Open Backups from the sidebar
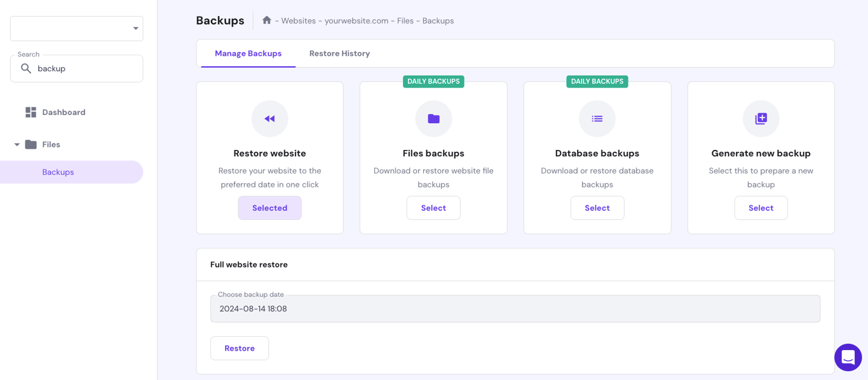 [58, 172]
